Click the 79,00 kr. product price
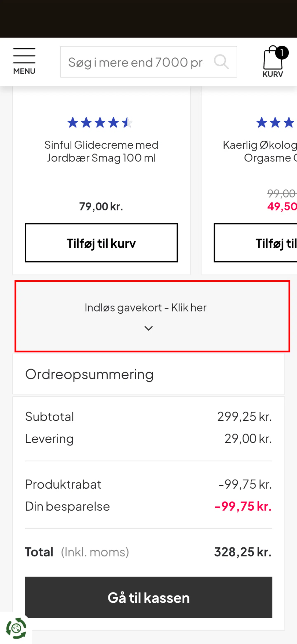 click(101, 206)
